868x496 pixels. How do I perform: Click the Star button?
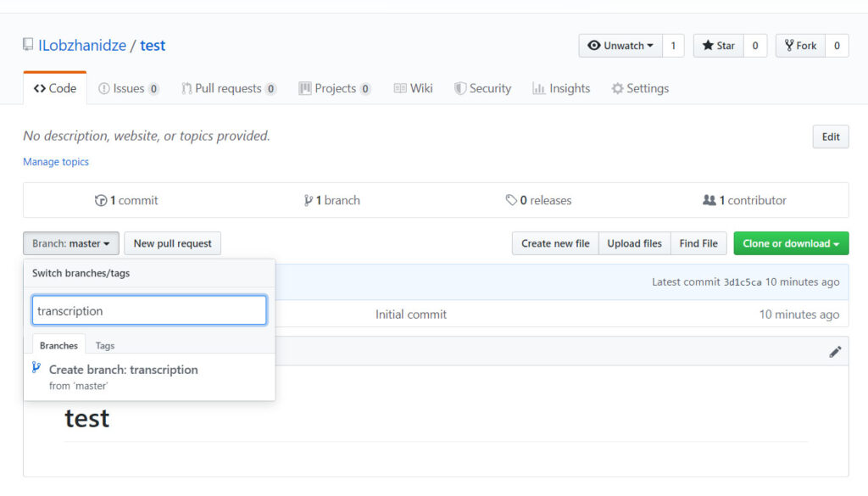pos(718,46)
